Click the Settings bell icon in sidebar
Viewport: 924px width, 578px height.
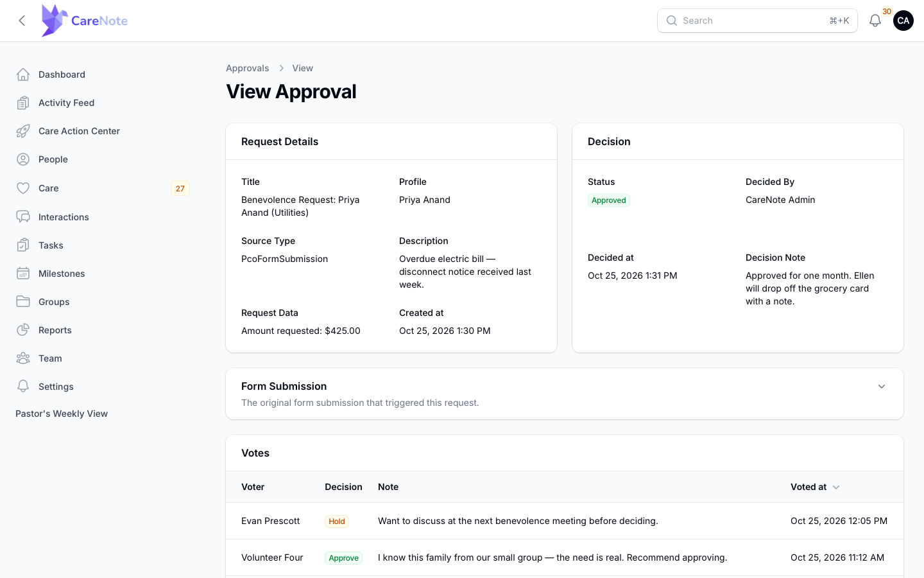pyautogui.click(x=23, y=387)
